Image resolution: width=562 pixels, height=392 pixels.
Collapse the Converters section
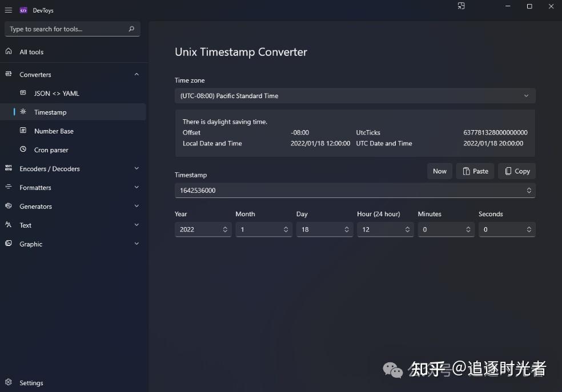tap(137, 74)
